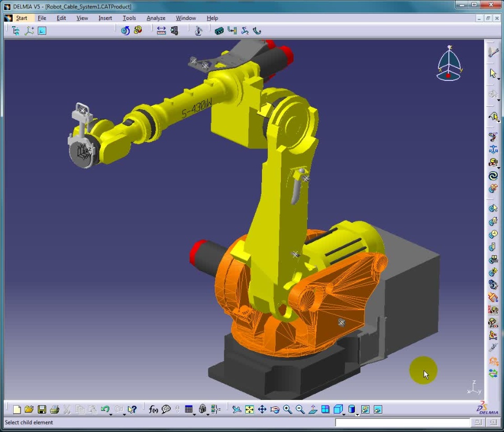Screen dimensions: 504x432
Task: Zoom out with magnifier minus
Action: (x=300, y=409)
